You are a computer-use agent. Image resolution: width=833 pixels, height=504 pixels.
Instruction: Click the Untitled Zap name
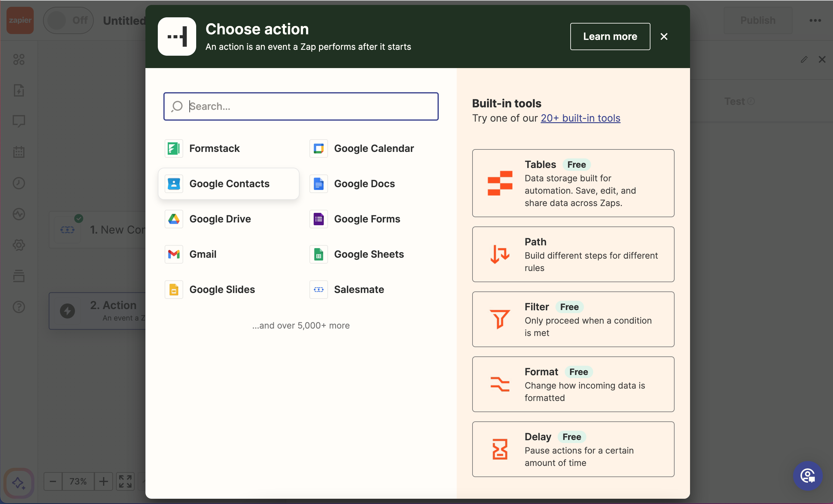click(124, 21)
